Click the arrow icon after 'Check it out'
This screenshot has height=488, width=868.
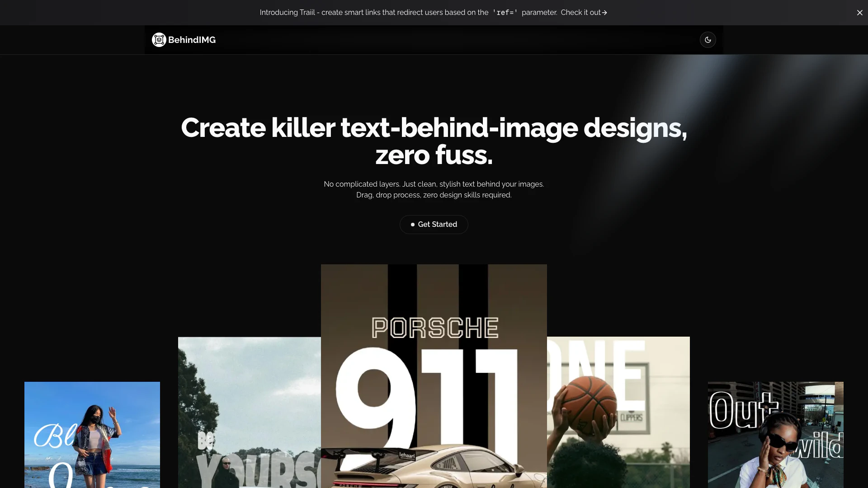[604, 13]
